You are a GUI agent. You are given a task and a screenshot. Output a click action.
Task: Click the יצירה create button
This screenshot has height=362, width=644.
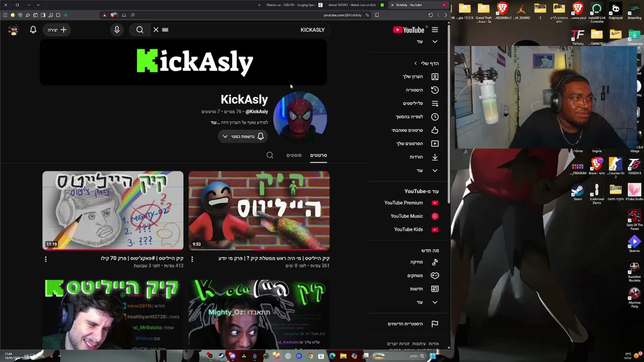[57, 30]
